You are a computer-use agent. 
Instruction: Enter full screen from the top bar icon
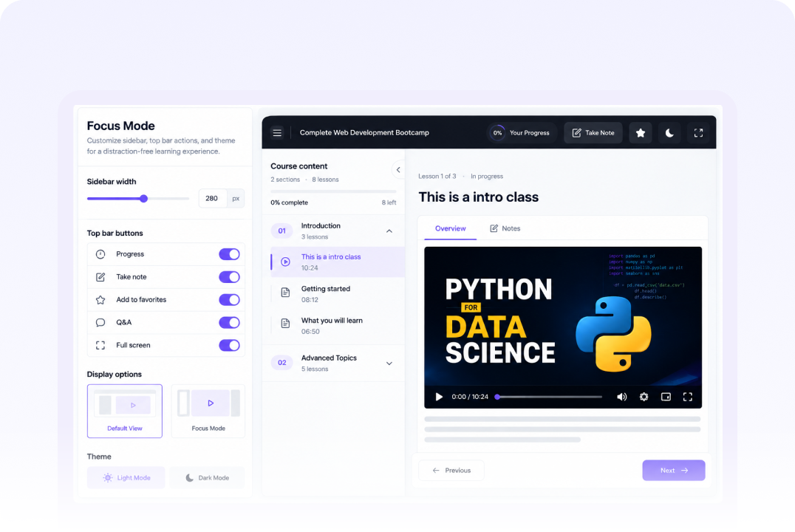pos(698,133)
